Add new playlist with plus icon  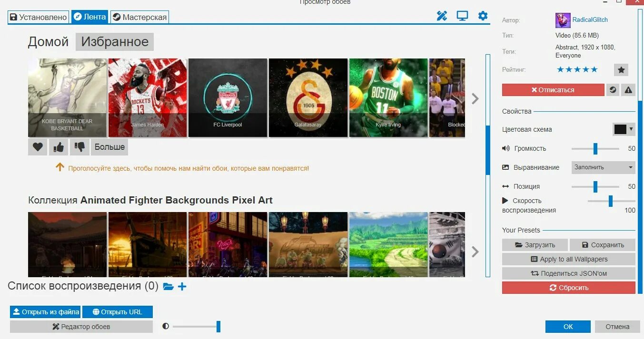(x=182, y=287)
